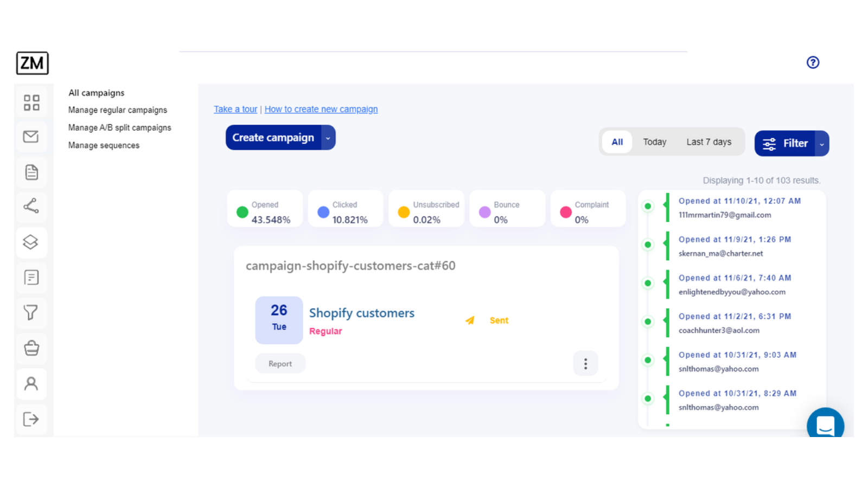Click timeline marker beside coachhunter3@aol.com
868x488 pixels.
pyautogui.click(x=648, y=322)
